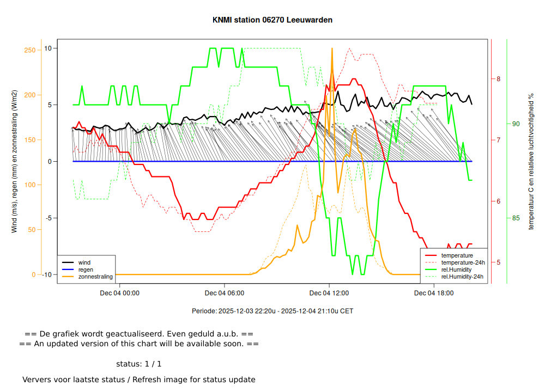Screen dimensions: 545x392
Task: Click the 'status: 1 / 1' text
Action: tap(139, 364)
